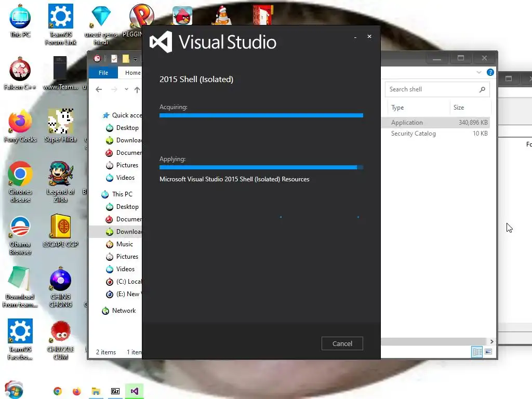532x399 pixels.
Task: Open File Explorer from the taskbar
Action: tap(96, 391)
